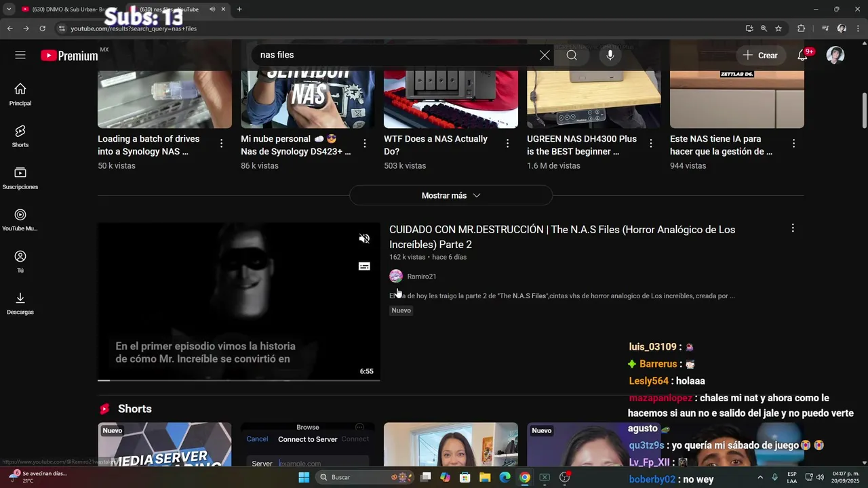Click the '162 k vistas' text
Image resolution: width=868 pixels, height=488 pixels.
click(407, 257)
